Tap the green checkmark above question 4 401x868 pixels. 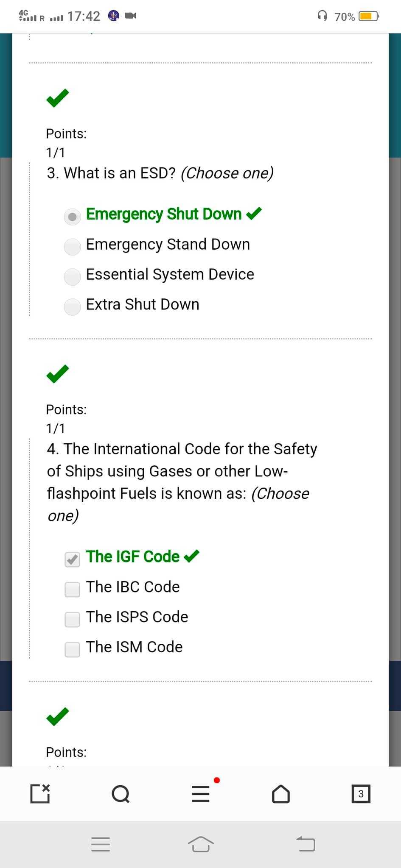tap(57, 374)
